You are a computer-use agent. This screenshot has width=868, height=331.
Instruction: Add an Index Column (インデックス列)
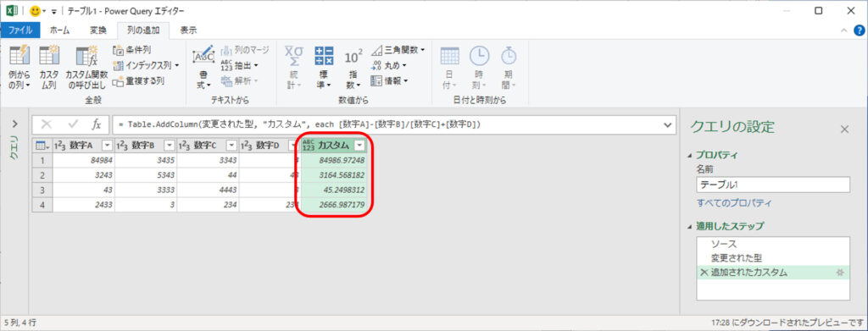tap(146, 66)
